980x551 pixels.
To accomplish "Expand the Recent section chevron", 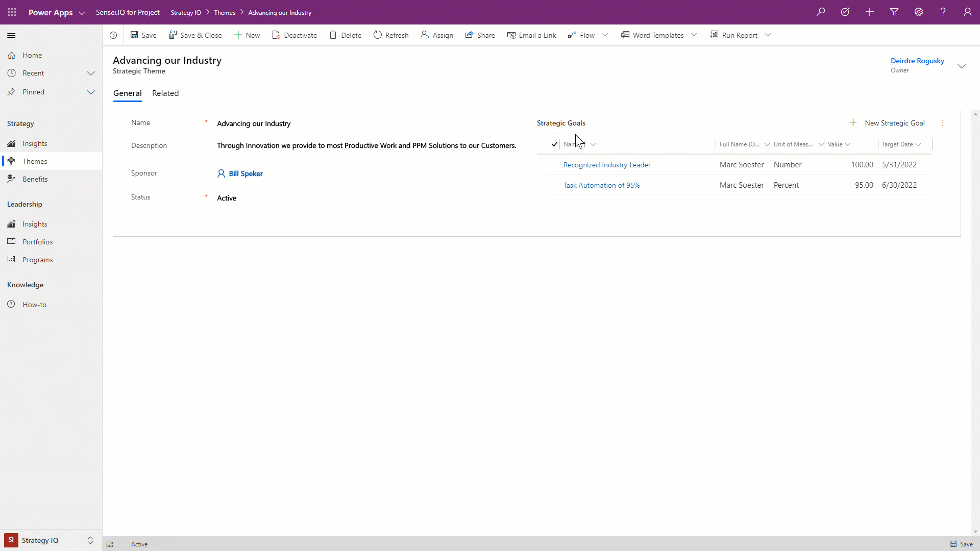I will pyautogui.click(x=91, y=73).
